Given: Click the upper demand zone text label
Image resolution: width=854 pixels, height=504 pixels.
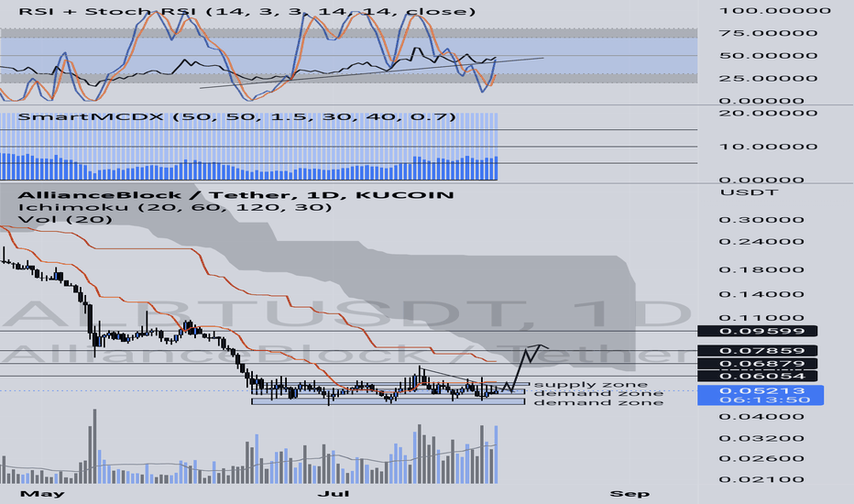Looking at the screenshot, I should click(598, 393).
